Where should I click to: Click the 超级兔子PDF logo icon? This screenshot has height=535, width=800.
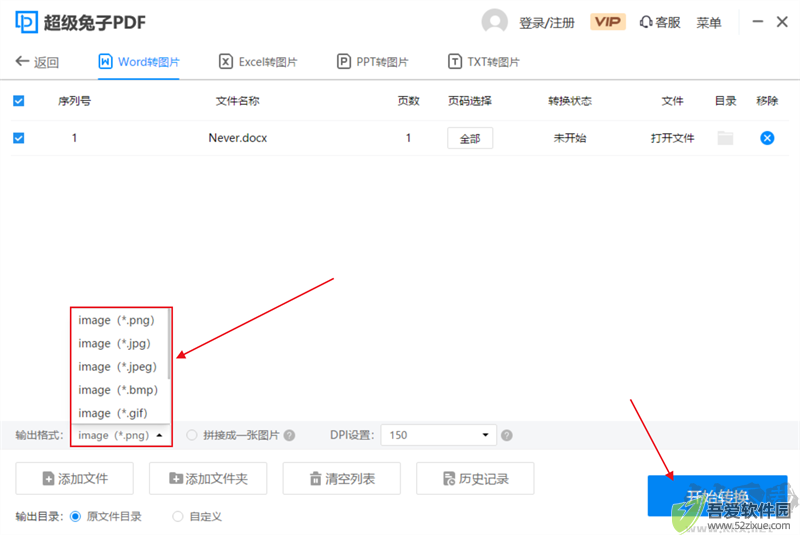[27, 22]
